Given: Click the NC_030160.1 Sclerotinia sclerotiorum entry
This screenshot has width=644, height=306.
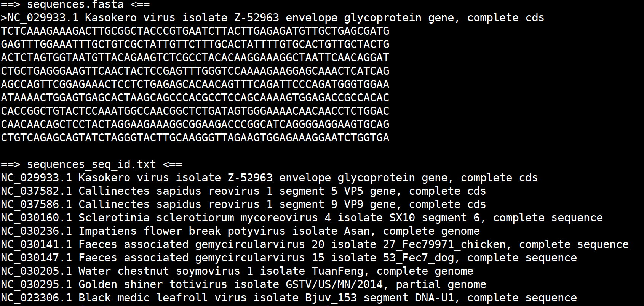Looking at the screenshot, I should [x=302, y=218].
